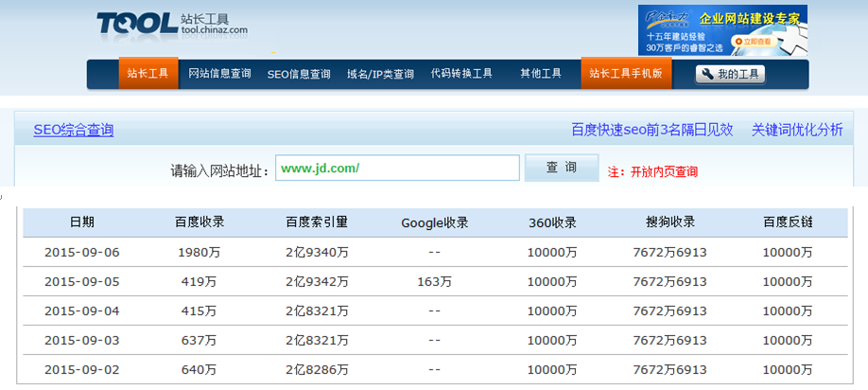The image size is (868, 390).
Task: Open 百度快速seo前3名隔日见效 link
Action: click(652, 131)
